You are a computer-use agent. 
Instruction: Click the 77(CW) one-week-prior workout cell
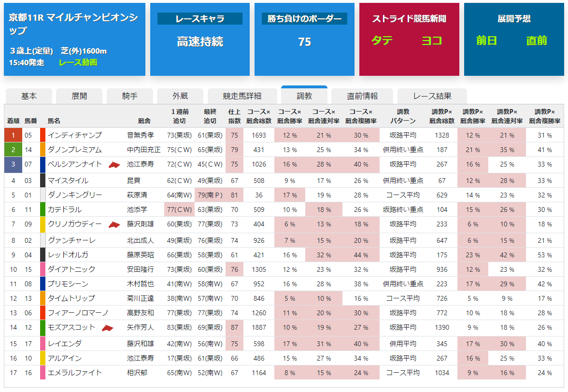click(179, 209)
